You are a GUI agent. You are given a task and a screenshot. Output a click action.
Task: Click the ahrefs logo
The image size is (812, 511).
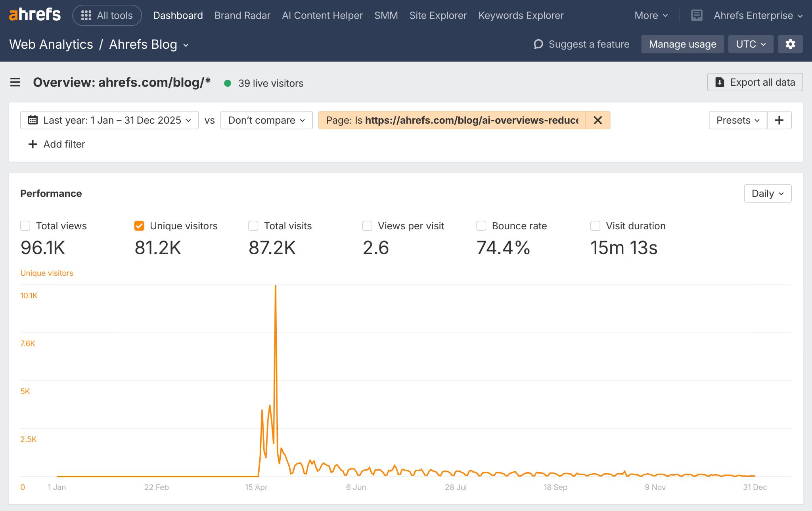(34, 14)
